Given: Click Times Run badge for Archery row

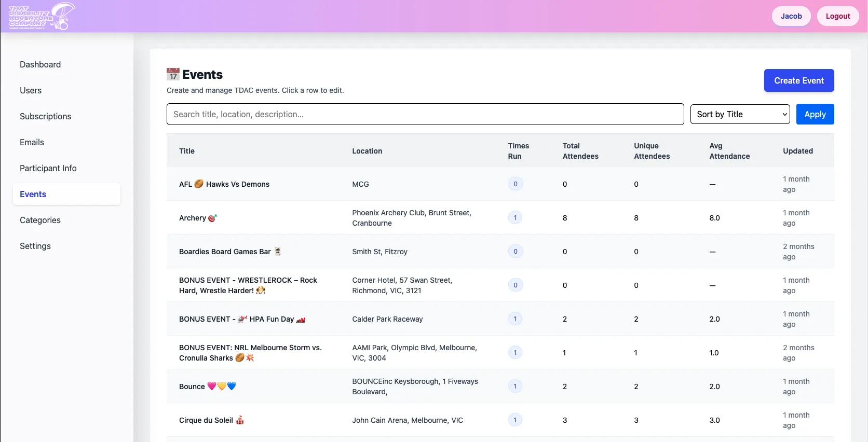Looking at the screenshot, I should click(515, 218).
